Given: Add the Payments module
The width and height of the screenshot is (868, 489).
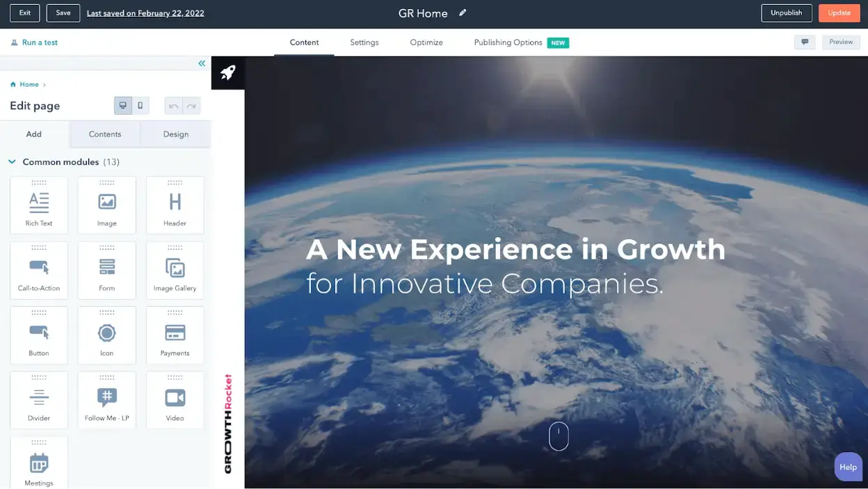Looking at the screenshot, I should [x=175, y=335].
